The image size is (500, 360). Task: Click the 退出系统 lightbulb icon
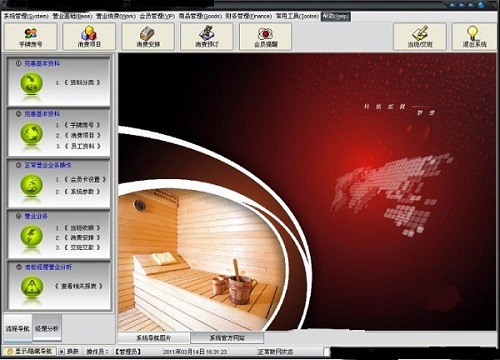(x=473, y=33)
